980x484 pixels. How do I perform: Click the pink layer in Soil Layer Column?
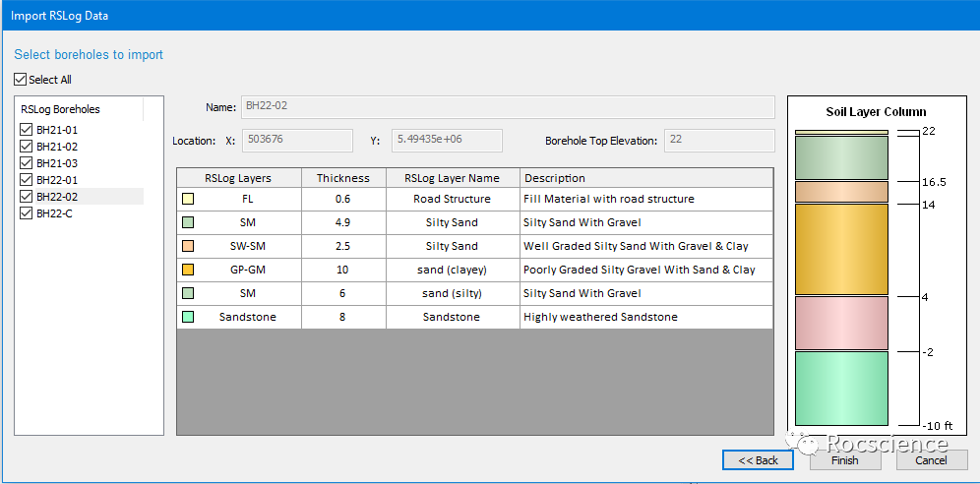841,323
